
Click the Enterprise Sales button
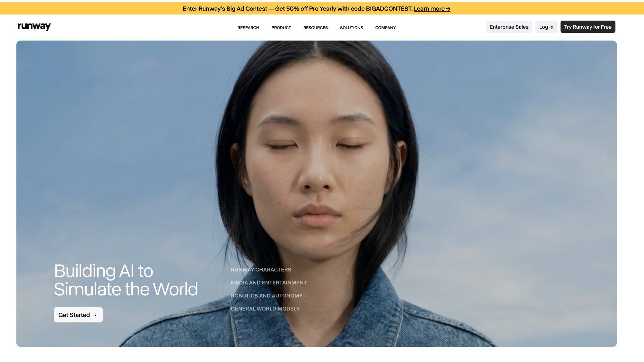[x=509, y=27]
